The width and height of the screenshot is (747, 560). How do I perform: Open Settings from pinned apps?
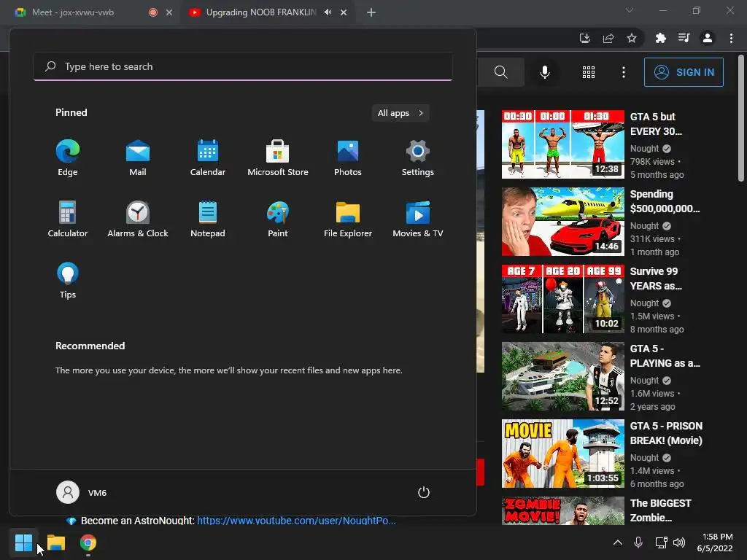418,158
